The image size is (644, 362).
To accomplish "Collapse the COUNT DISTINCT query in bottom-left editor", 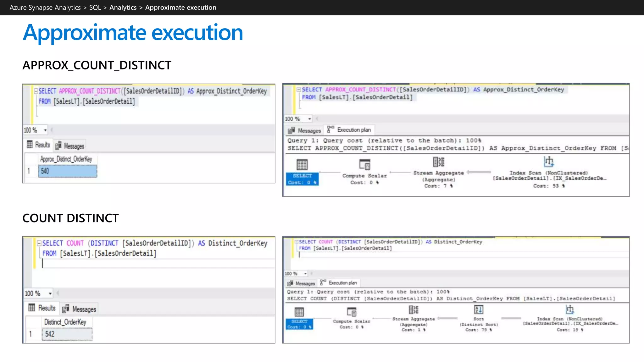I will point(39,243).
